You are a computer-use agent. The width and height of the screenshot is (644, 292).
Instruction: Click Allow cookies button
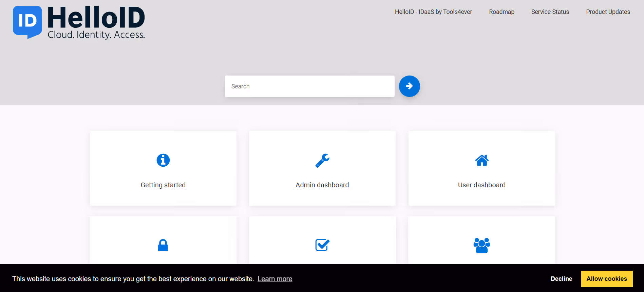(x=607, y=279)
